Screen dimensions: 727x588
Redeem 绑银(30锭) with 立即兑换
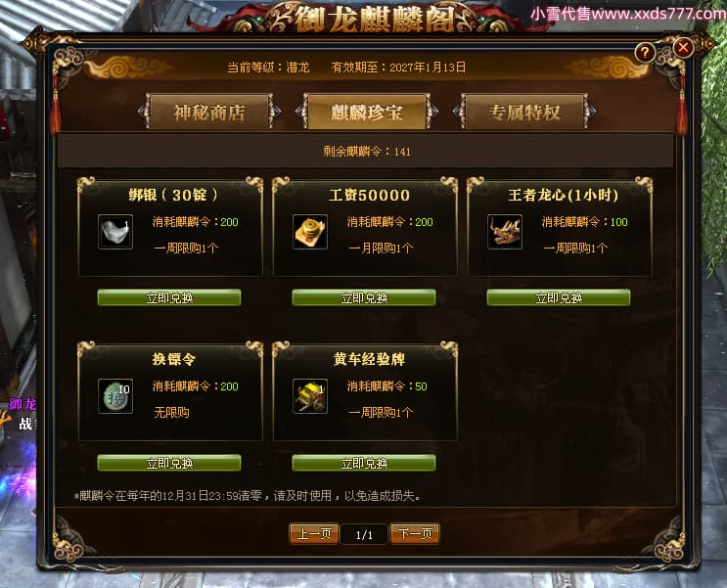[x=169, y=297]
